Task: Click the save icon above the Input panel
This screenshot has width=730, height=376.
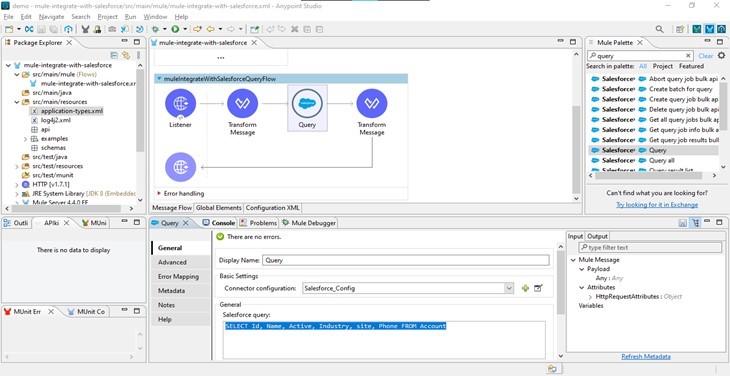Action: coord(683,223)
